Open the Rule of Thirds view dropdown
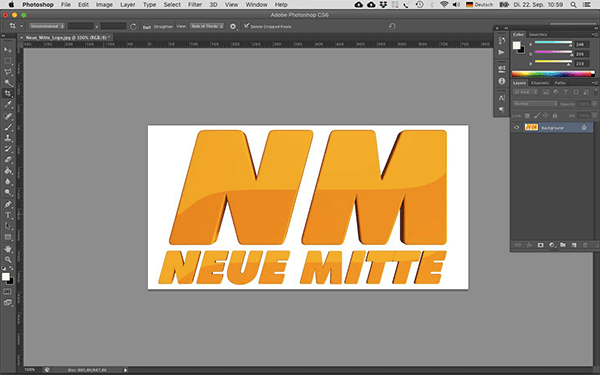The height and width of the screenshot is (375, 600). click(207, 26)
